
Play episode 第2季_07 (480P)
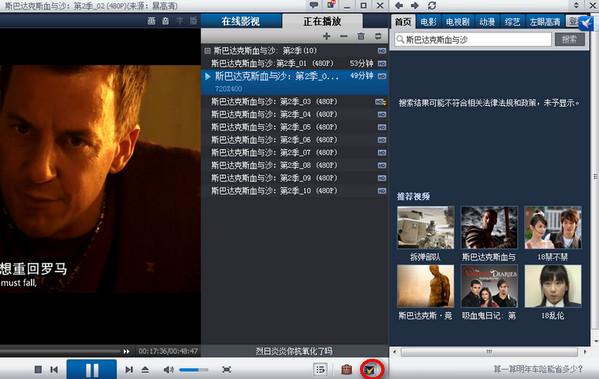click(x=294, y=152)
